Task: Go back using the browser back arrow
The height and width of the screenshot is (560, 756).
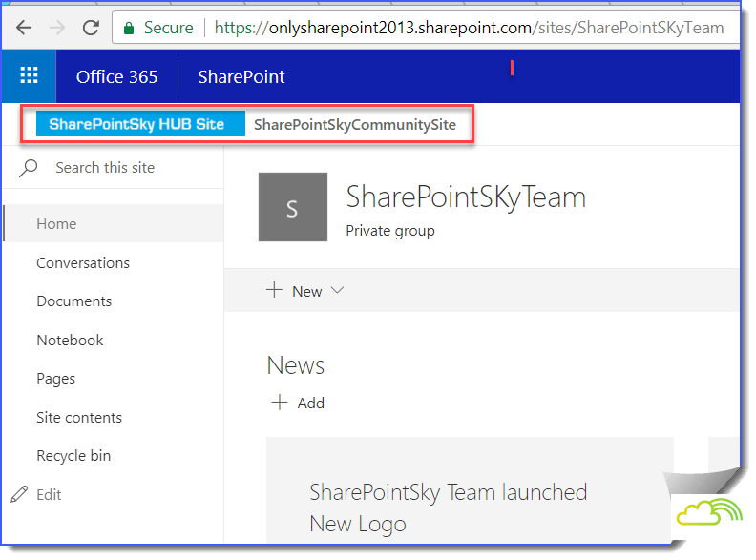Action: [24, 28]
